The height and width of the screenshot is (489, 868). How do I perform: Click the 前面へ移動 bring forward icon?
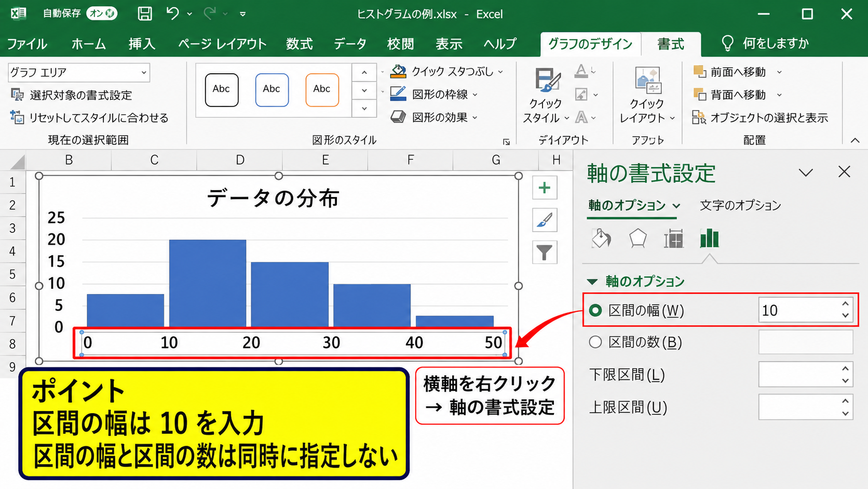tap(700, 72)
